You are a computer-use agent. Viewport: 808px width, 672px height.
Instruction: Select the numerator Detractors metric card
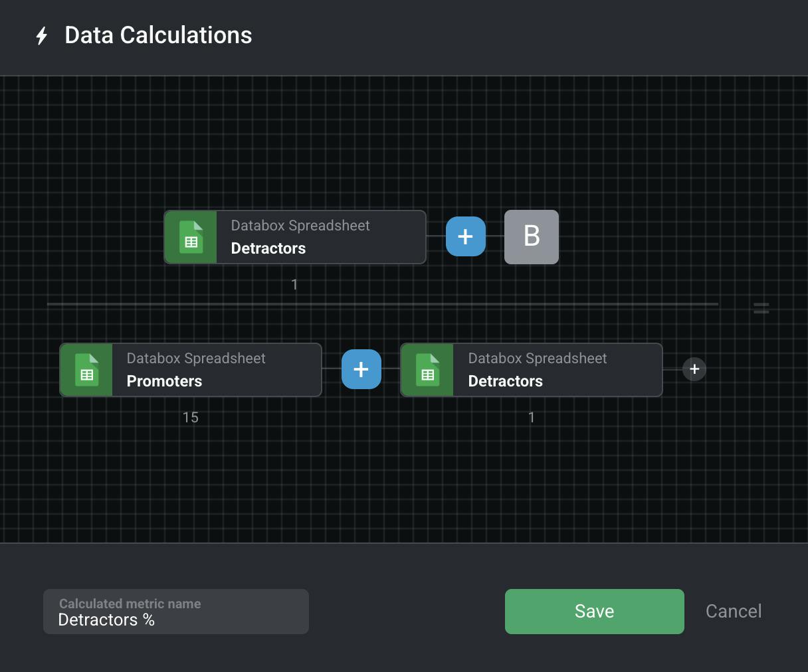295,237
